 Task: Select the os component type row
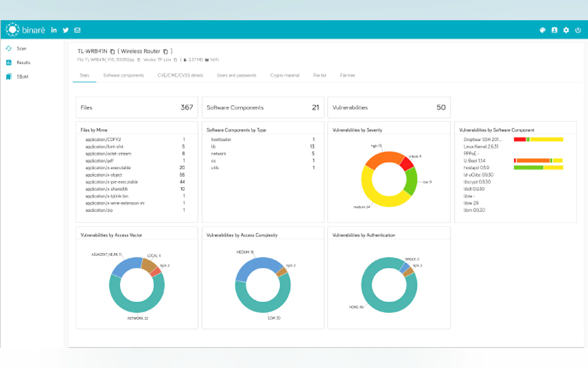pos(263,161)
